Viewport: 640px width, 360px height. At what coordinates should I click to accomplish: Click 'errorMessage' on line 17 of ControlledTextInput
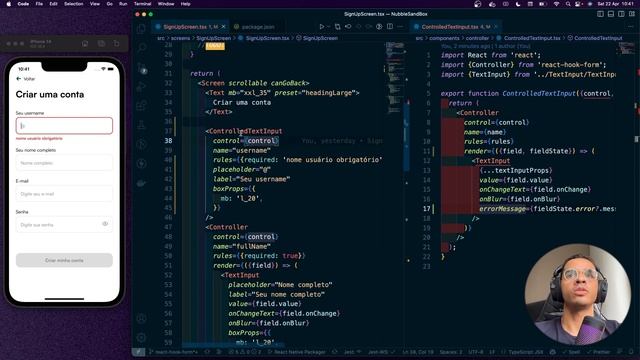click(x=502, y=209)
